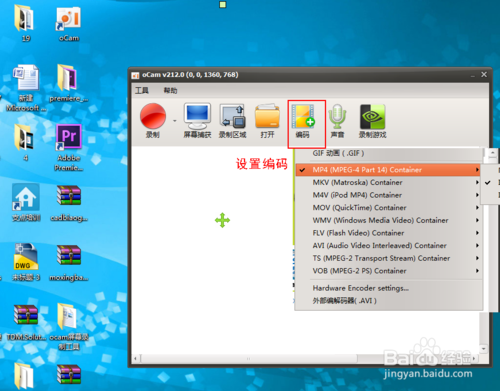Image resolution: width=500 pixels, height=391 pixels.
Task: Expand MP4 Container submenu arrow
Action: click(477, 170)
